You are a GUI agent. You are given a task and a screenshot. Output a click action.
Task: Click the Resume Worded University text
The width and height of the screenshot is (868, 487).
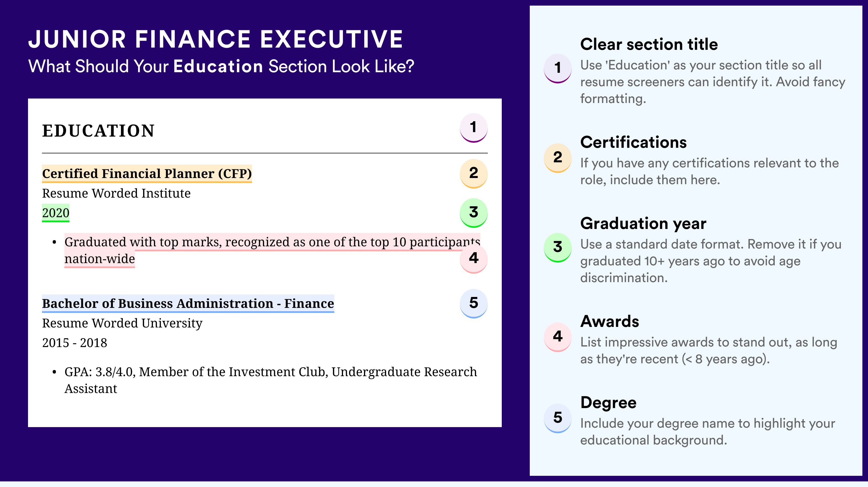tap(122, 323)
